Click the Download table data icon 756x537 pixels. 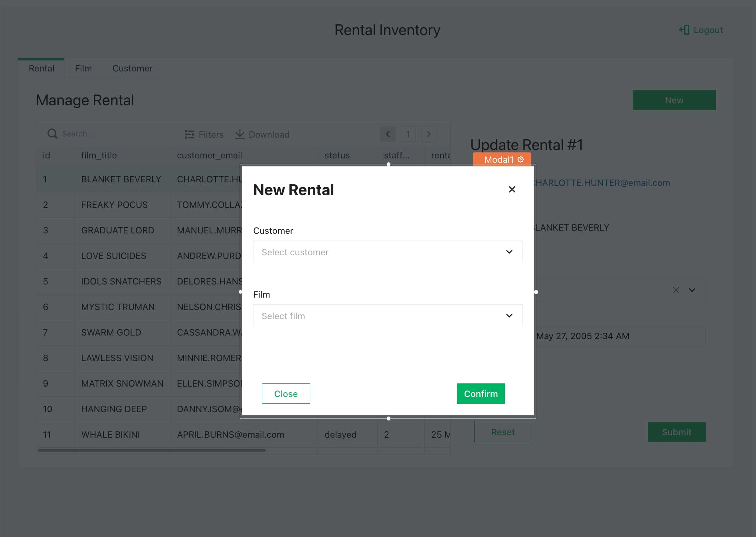(239, 134)
